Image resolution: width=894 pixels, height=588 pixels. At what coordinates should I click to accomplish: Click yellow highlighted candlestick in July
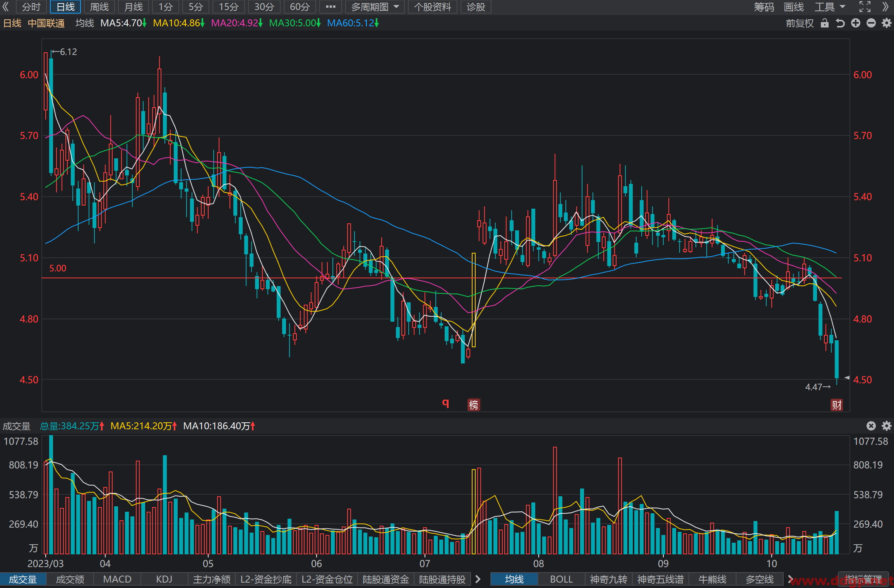pos(474,300)
